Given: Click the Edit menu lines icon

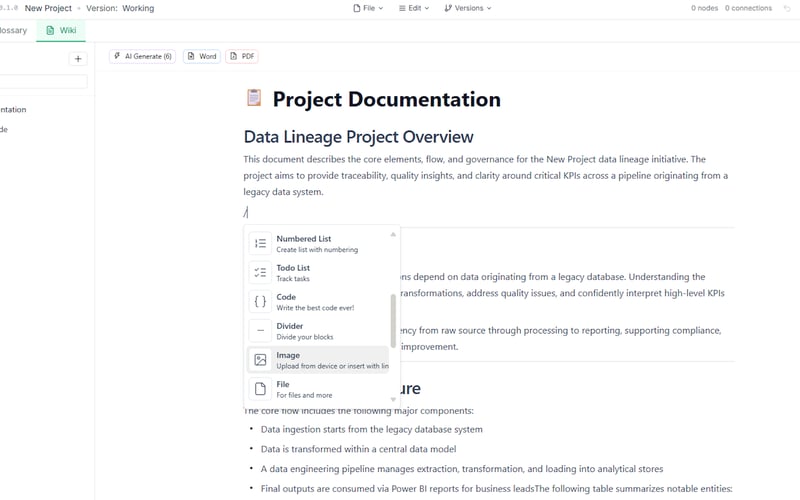Looking at the screenshot, I should (402, 8).
